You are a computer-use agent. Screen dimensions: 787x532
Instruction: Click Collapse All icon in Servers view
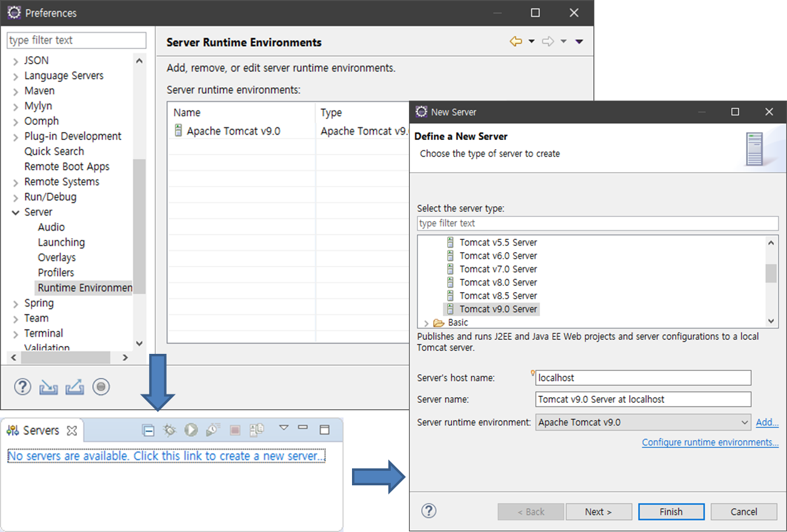(x=148, y=430)
